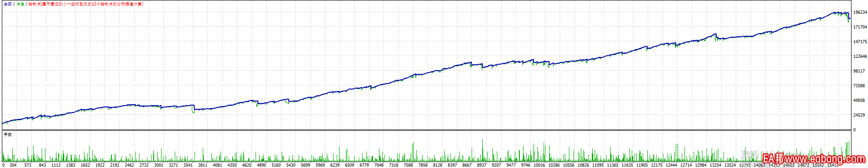The height and width of the screenshot is (168, 868).
Task: Click trade number 5160 on the horizontal axis
Action: 276,165
